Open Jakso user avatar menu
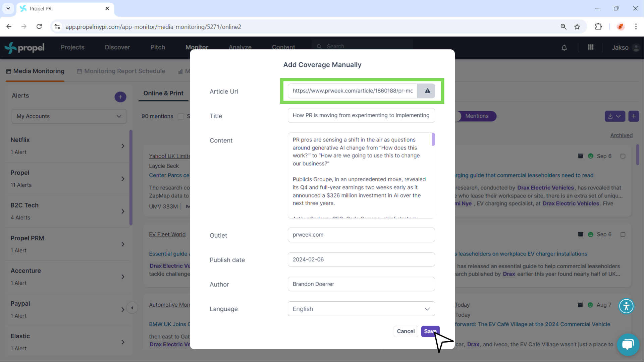644x362 pixels. pyautogui.click(x=636, y=48)
